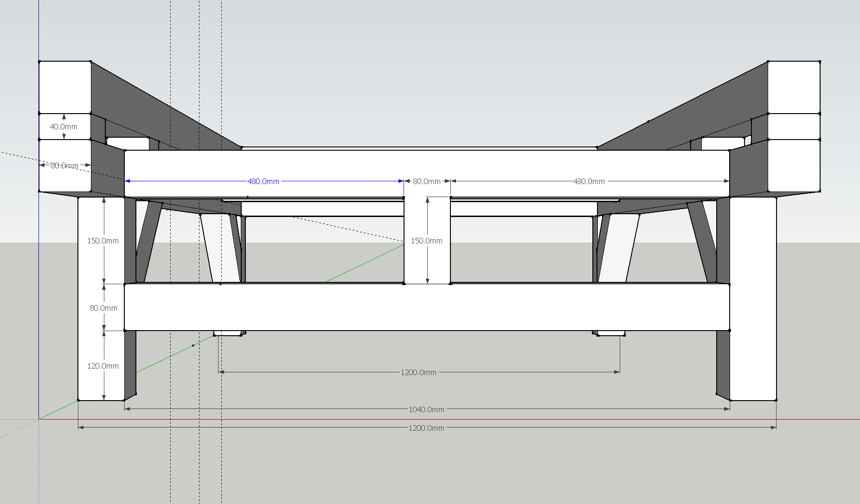Viewport: 860px width, 504px height.
Task: Select the bottommost 1200.0mm dimension label
Action: pyautogui.click(x=426, y=428)
